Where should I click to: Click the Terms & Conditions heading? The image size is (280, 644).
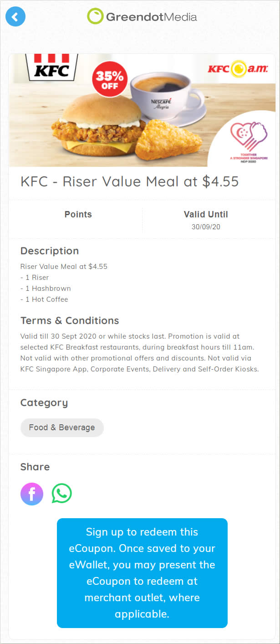(x=70, y=320)
